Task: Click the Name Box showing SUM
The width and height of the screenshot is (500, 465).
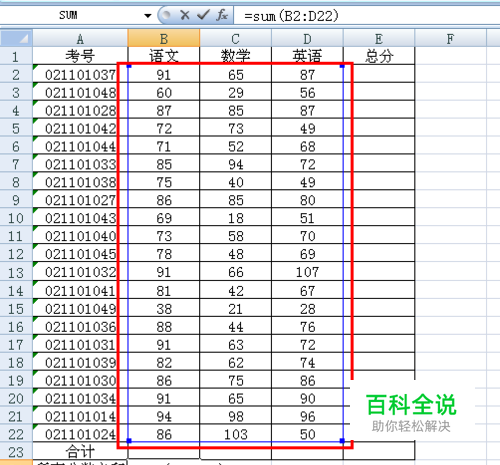Action: 68,15
